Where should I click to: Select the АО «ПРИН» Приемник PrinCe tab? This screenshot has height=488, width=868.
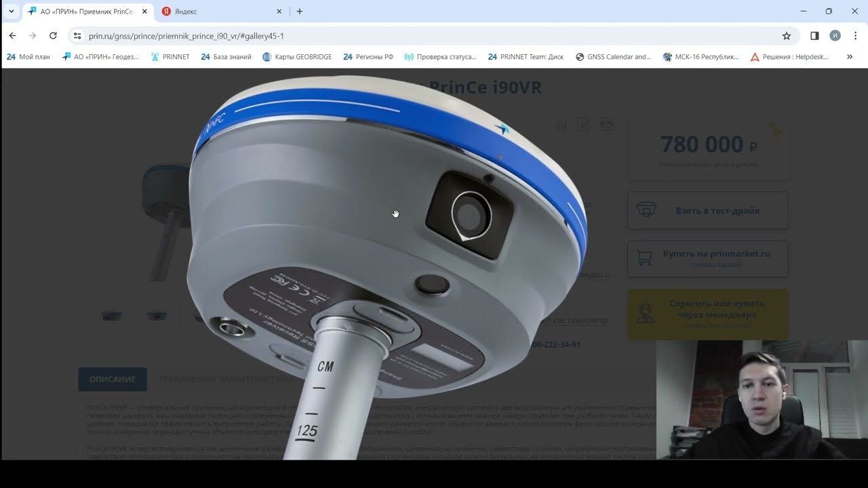click(x=87, y=12)
